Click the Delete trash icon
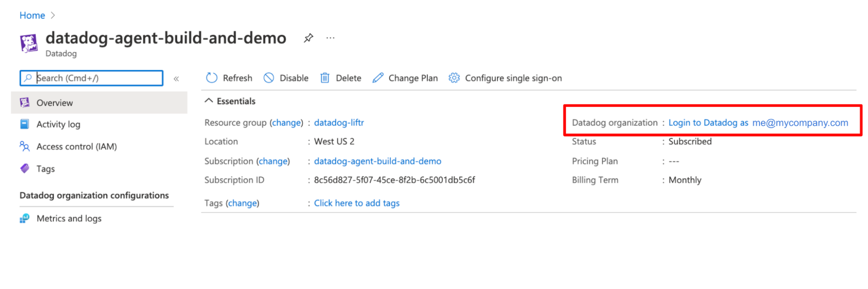The height and width of the screenshot is (289, 868). 325,78
